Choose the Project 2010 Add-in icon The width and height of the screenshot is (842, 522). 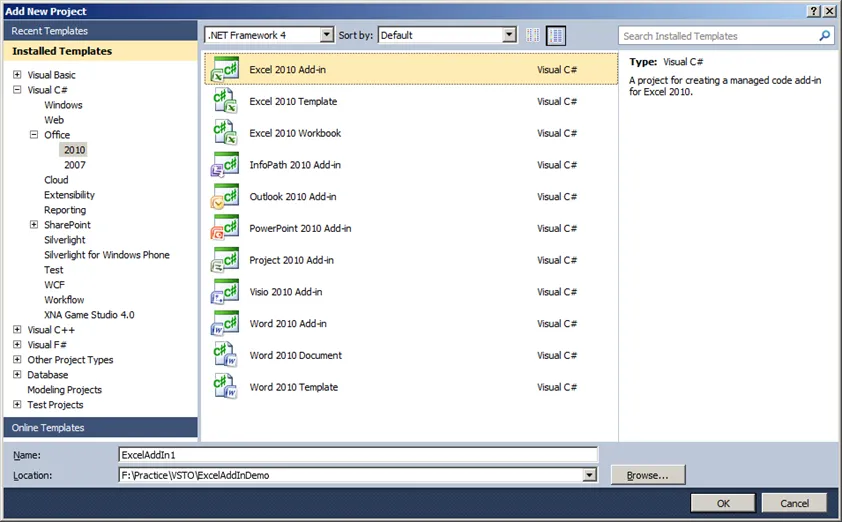(x=224, y=261)
